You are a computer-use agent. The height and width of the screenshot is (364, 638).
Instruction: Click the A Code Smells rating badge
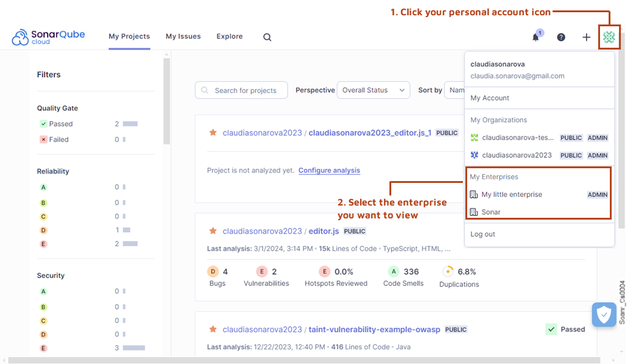click(394, 271)
